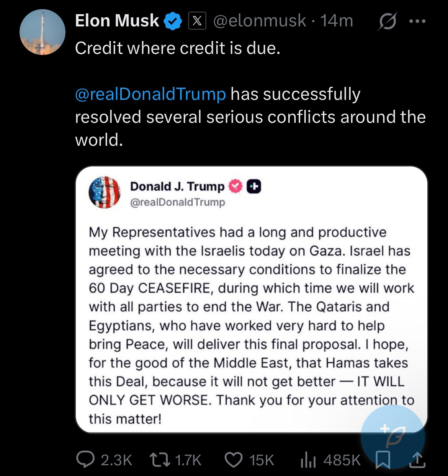Tap the reply speech bubble icon
This screenshot has width=448, height=476.
point(85,460)
